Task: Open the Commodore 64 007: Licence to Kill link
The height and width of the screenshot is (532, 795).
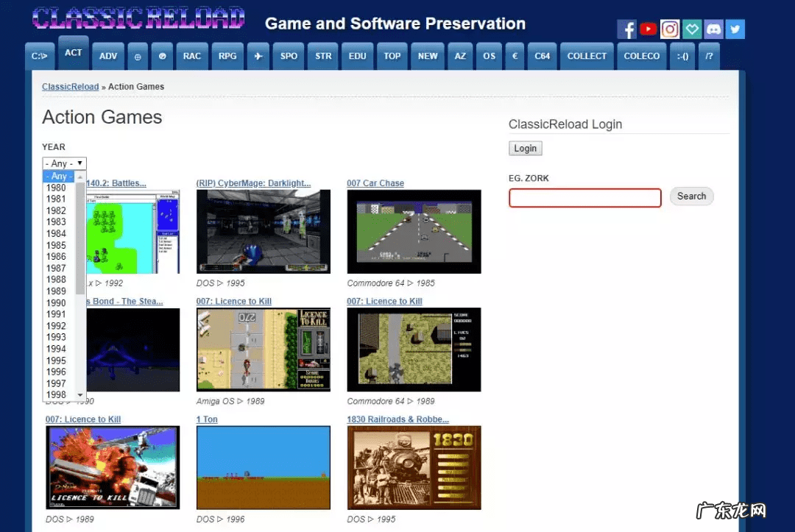Action: click(384, 301)
